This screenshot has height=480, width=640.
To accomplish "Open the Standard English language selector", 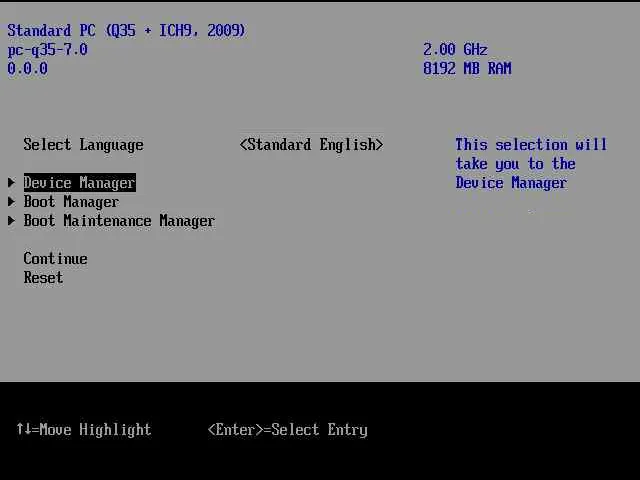I will pyautogui.click(x=311, y=144).
